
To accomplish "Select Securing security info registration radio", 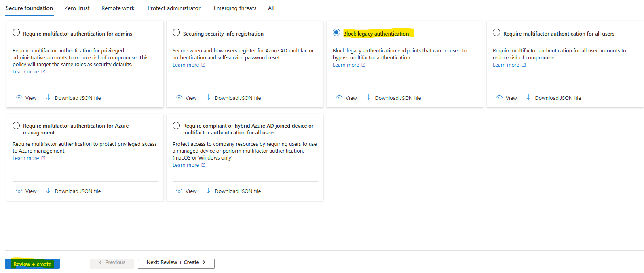I will click(176, 32).
